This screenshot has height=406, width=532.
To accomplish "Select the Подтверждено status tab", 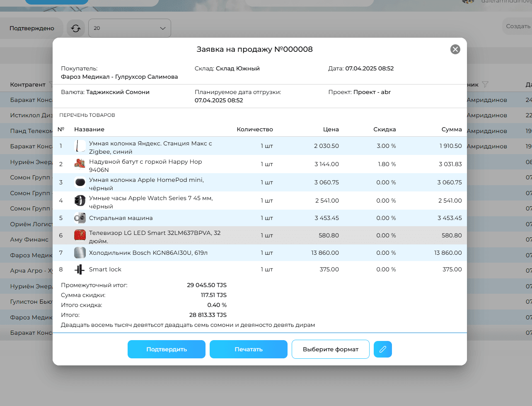I will (32, 28).
